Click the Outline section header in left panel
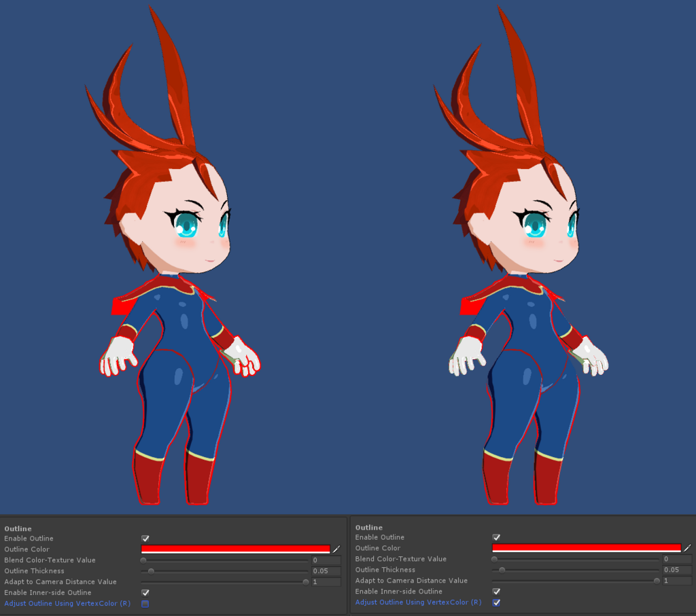This screenshot has width=696, height=616. click(x=18, y=528)
